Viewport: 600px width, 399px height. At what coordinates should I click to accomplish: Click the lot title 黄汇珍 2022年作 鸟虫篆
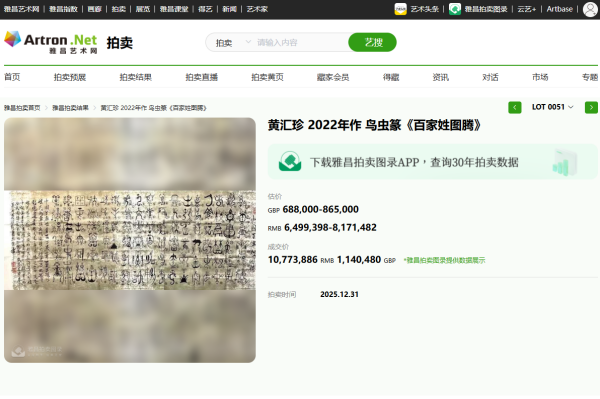point(374,125)
